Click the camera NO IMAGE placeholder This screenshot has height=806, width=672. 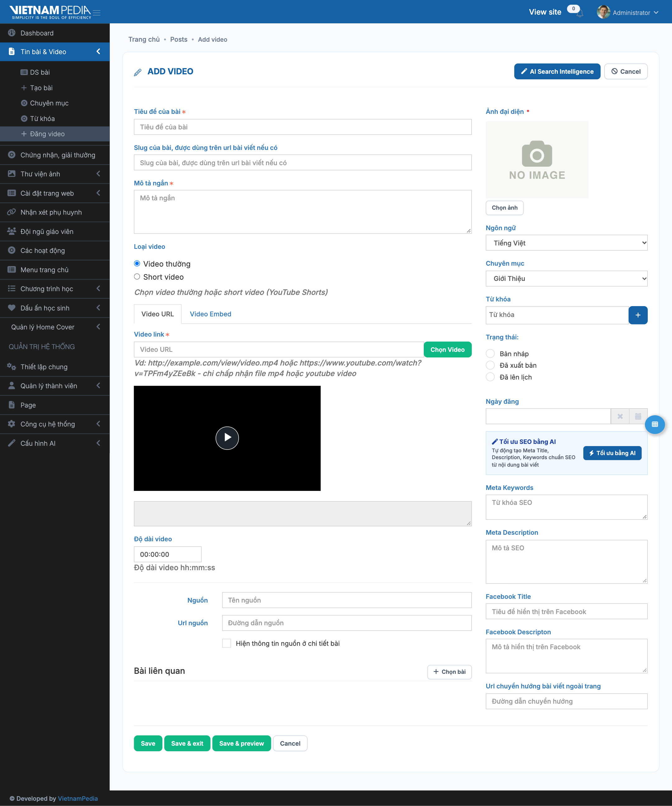[537, 160]
